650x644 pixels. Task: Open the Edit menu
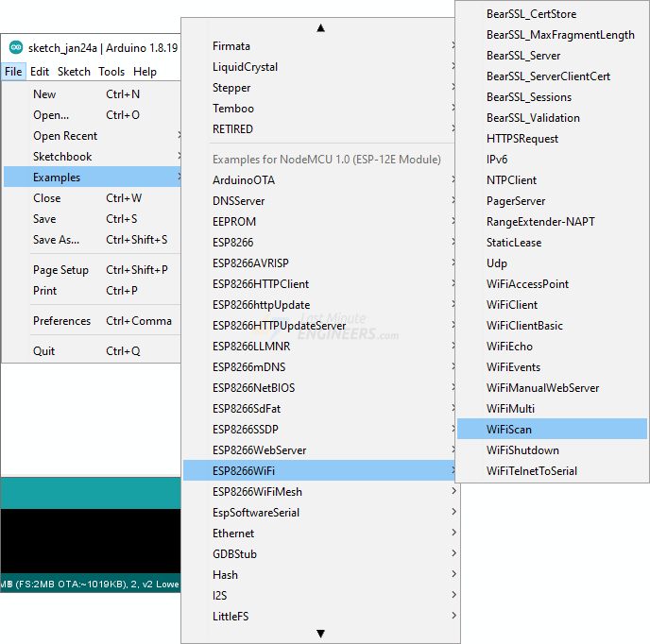pos(40,72)
